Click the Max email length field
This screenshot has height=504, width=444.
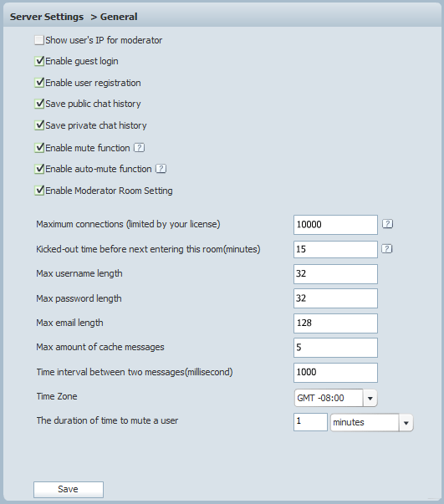[335, 323]
